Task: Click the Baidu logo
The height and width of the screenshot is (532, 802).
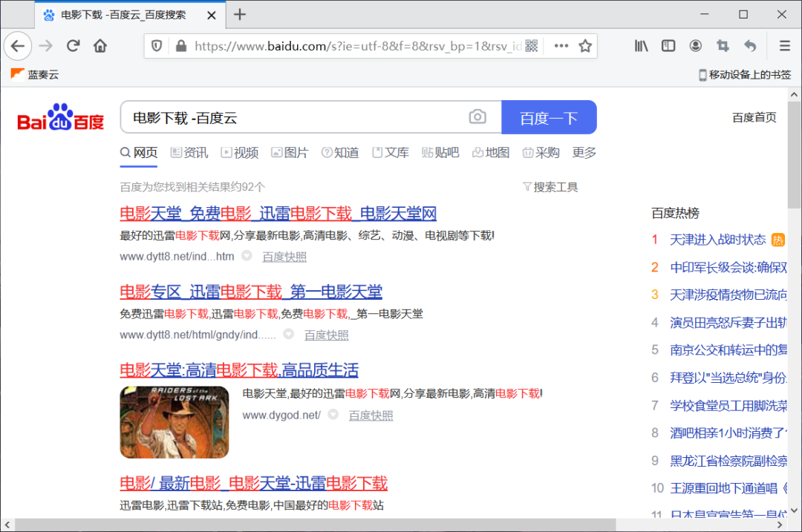Action: click(x=59, y=116)
